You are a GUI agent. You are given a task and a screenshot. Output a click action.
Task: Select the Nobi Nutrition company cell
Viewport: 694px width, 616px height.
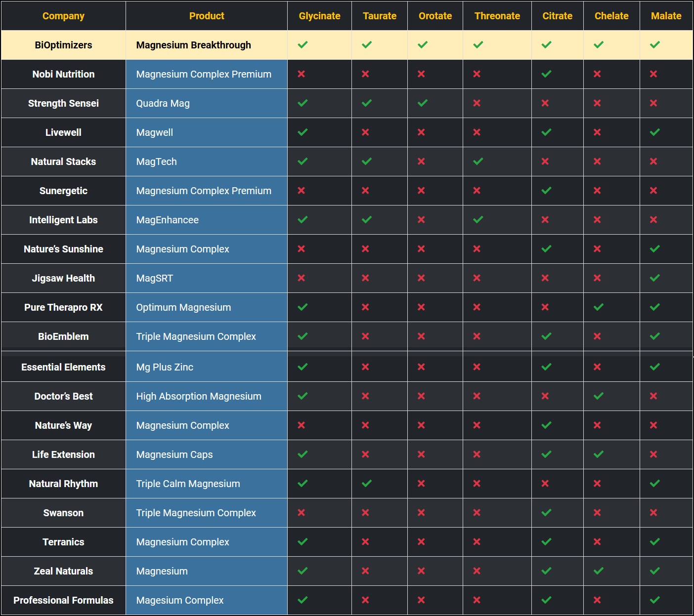[63, 74]
